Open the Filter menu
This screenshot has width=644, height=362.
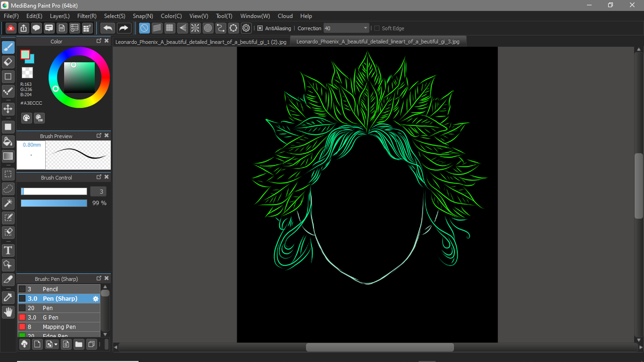coord(87,16)
